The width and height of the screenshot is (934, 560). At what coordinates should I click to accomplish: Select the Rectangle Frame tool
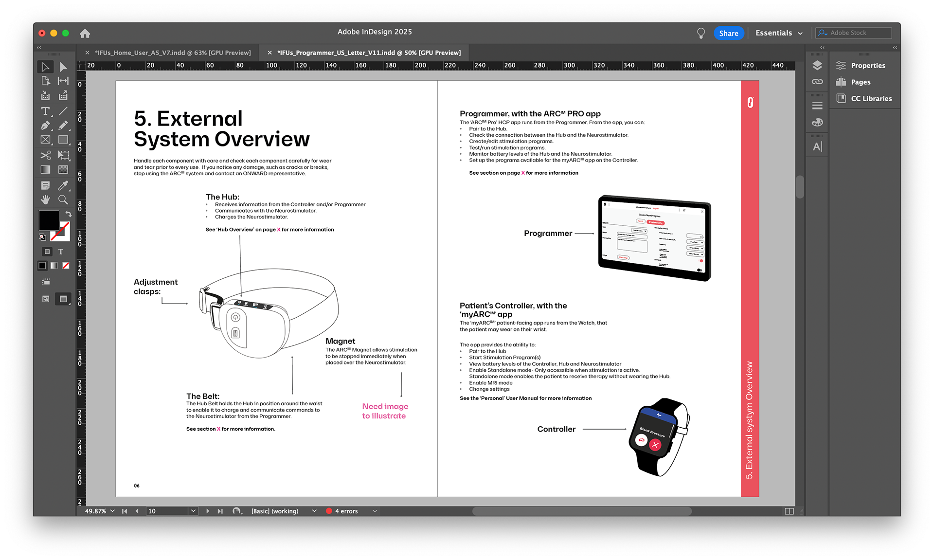(46, 140)
